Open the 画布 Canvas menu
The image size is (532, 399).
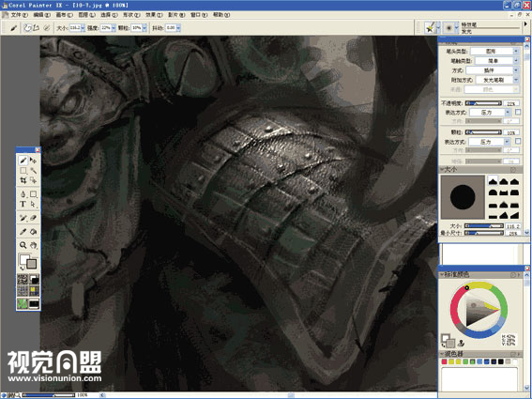(x=64, y=15)
